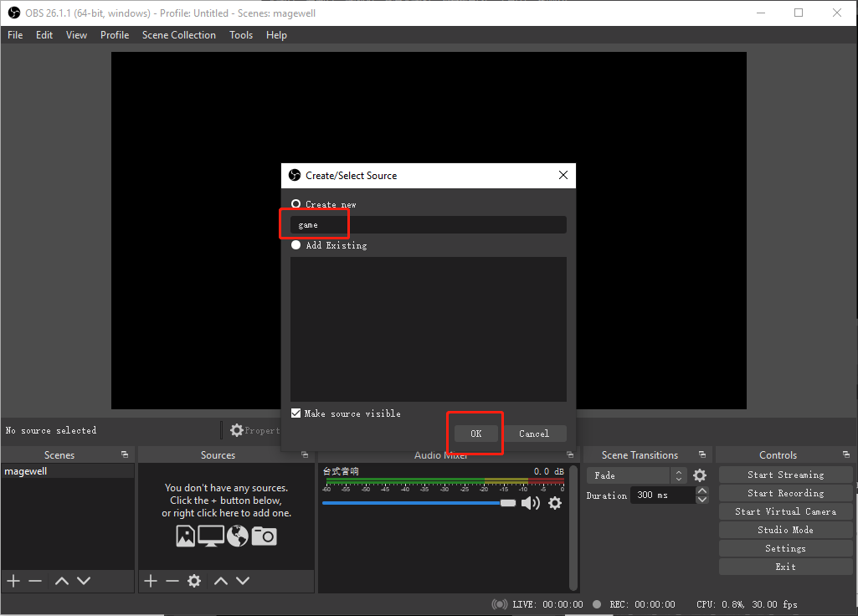Enable Studio Mode

tap(785, 530)
